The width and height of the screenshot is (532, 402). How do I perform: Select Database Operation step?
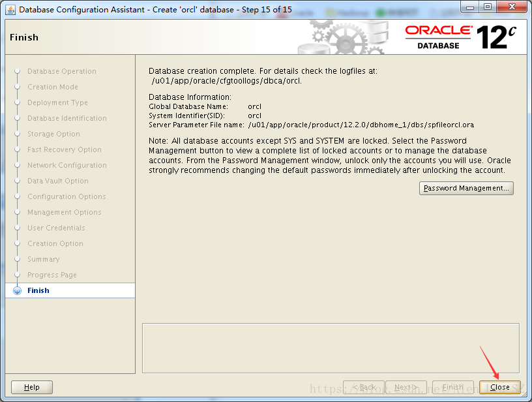click(62, 71)
